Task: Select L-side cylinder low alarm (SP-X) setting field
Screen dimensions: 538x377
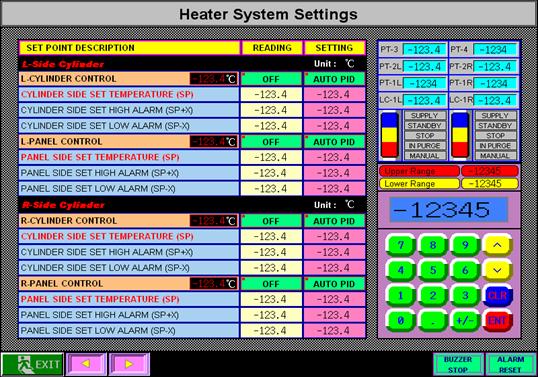Action: click(x=334, y=126)
